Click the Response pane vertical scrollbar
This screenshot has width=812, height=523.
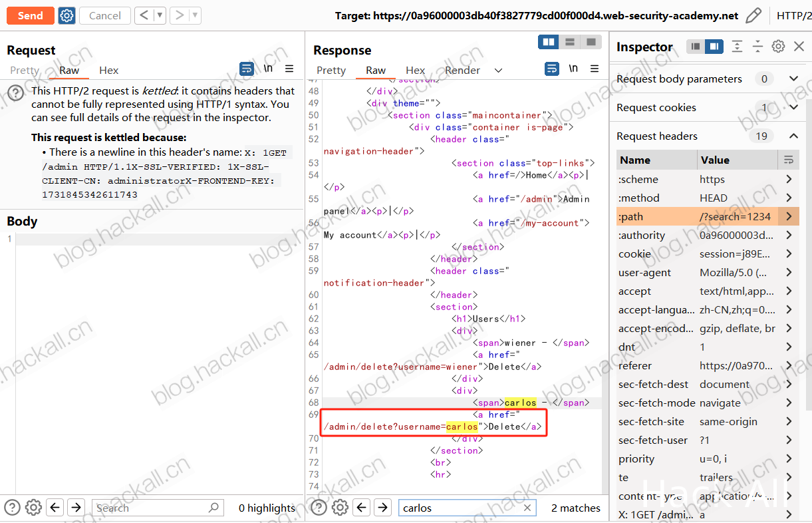click(605, 286)
